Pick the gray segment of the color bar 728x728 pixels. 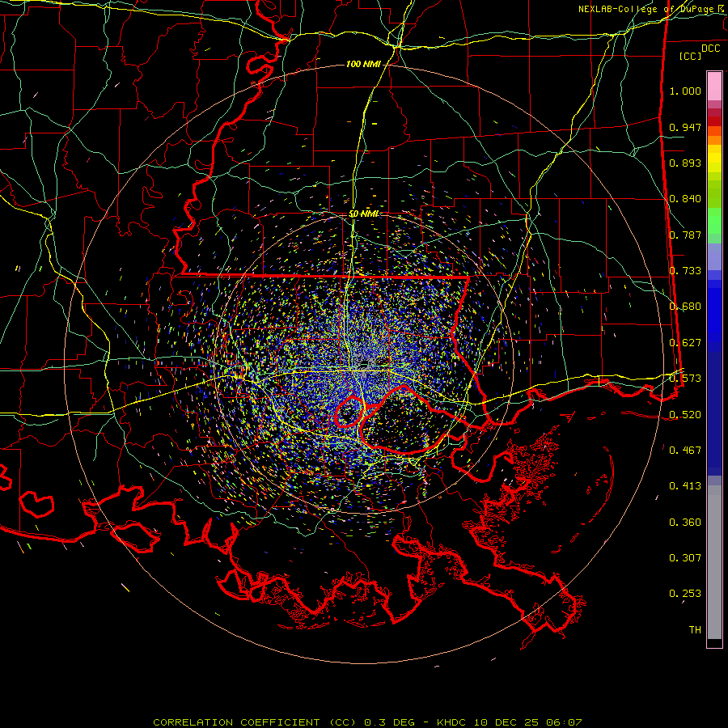click(714, 562)
